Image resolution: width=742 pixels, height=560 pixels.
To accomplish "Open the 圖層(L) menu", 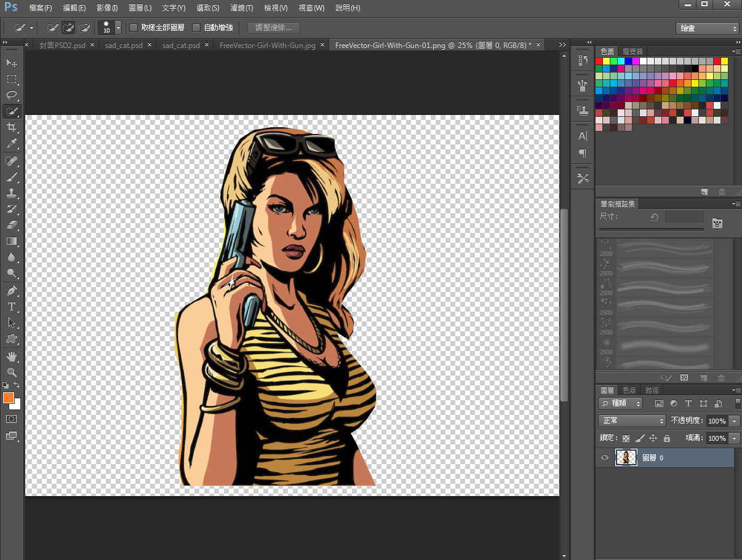I will pyautogui.click(x=140, y=8).
